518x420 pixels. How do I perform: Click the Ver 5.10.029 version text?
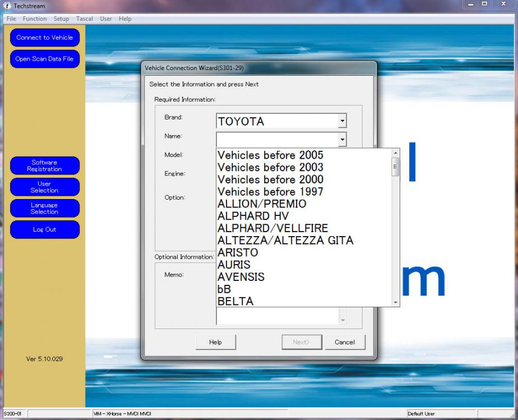[x=45, y=359]
